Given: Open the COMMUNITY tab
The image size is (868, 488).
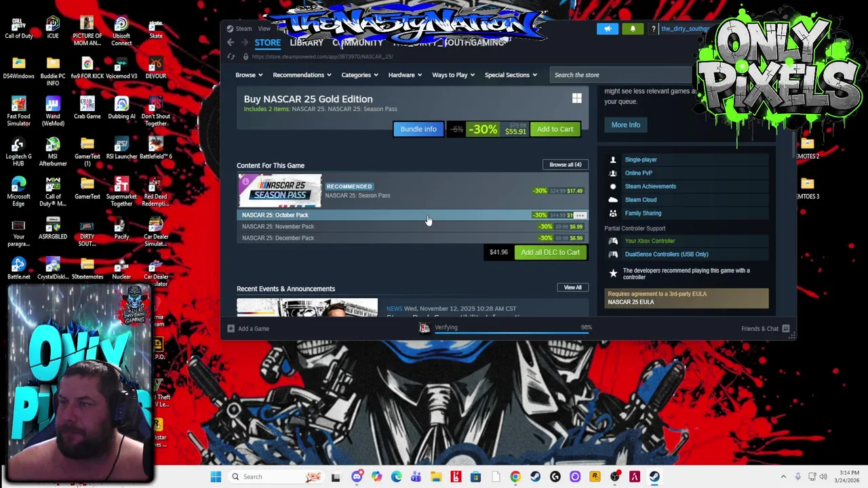Looking at the screenshot, I should [358, 43].
